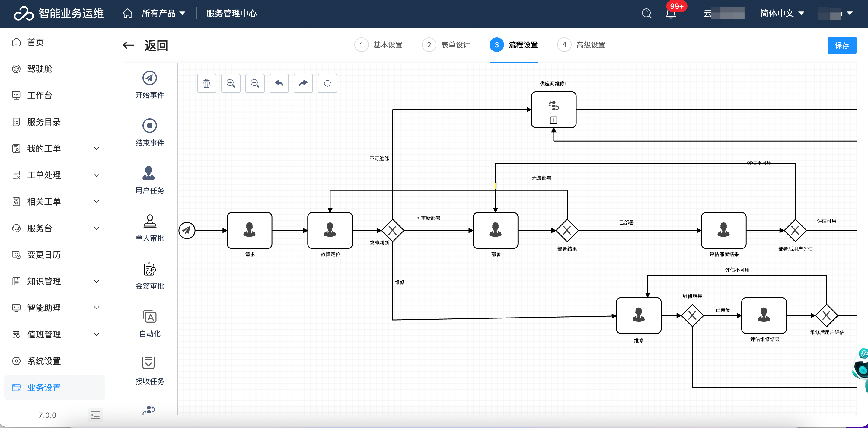Click the trash delete icon in canvas toolbar
The image size is (868, 428).
[206, 83]
